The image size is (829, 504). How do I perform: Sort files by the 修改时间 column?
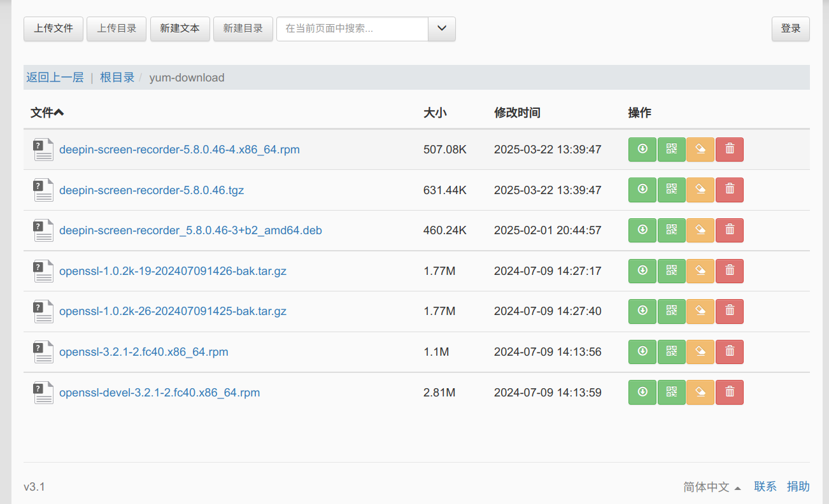coord(517,113)
